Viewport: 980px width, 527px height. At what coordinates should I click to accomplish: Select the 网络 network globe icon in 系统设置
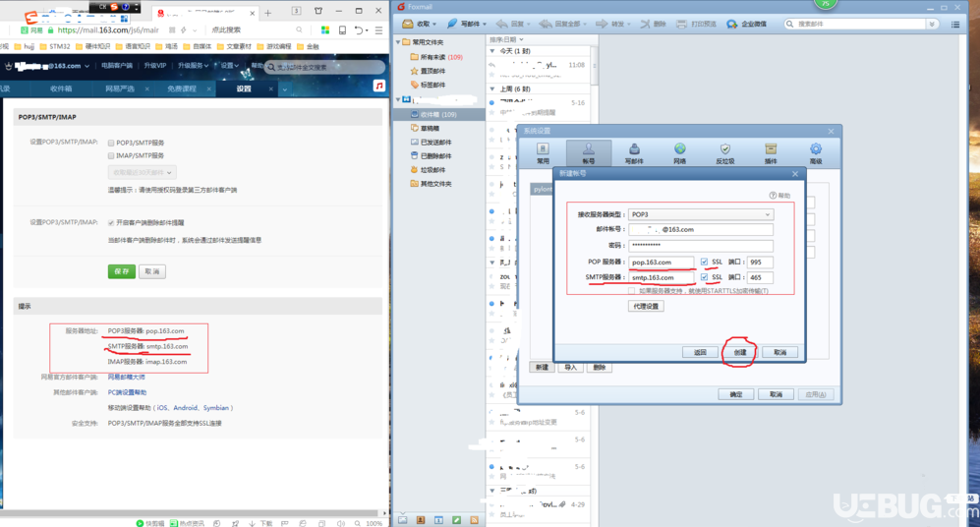point(679,148)
